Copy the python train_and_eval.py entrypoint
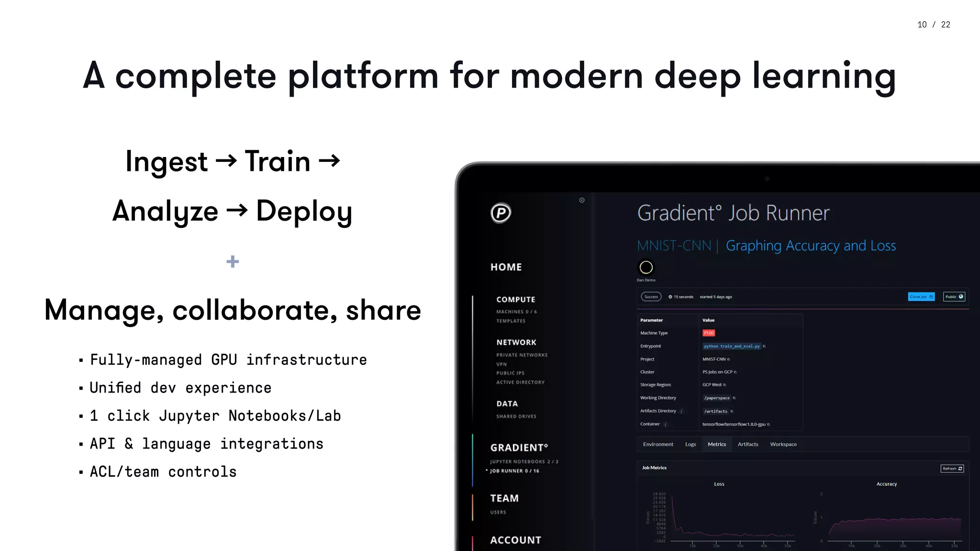 pyautogui.click(x=764, y=346)
